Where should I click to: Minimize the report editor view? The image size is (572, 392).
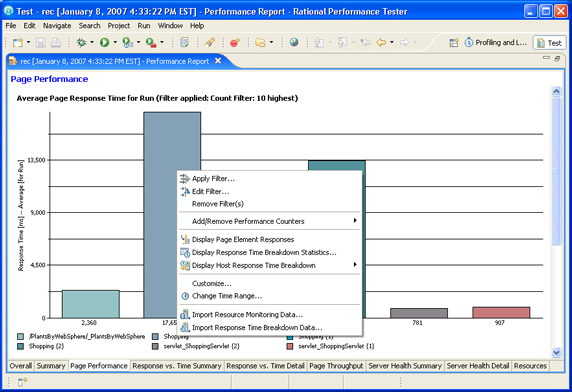click(x=546, y=58)
